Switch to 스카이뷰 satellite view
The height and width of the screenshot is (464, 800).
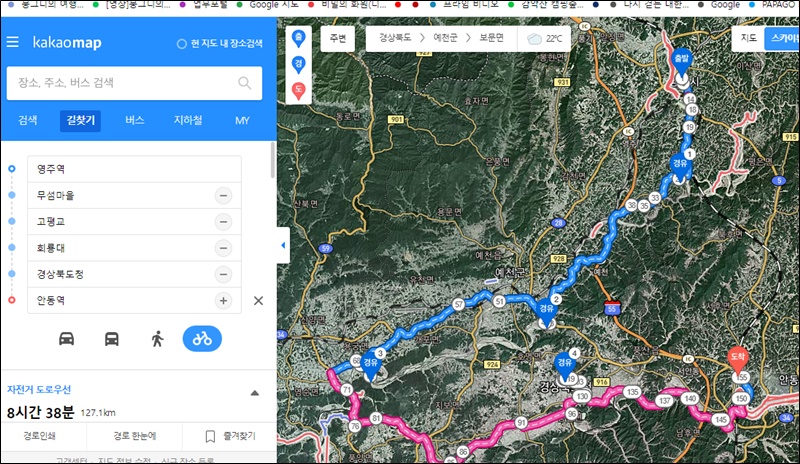[782, 38]
